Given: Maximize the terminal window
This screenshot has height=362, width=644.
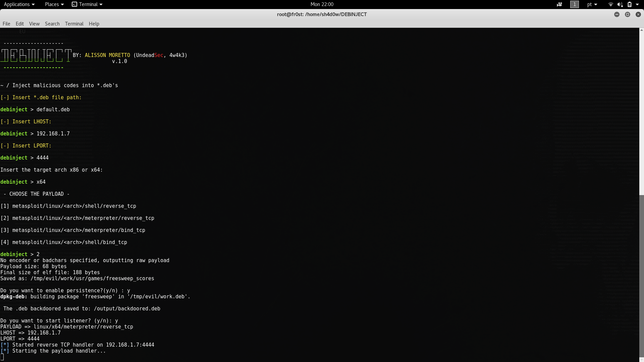Looking at the screenshot, I should point(627,14).
